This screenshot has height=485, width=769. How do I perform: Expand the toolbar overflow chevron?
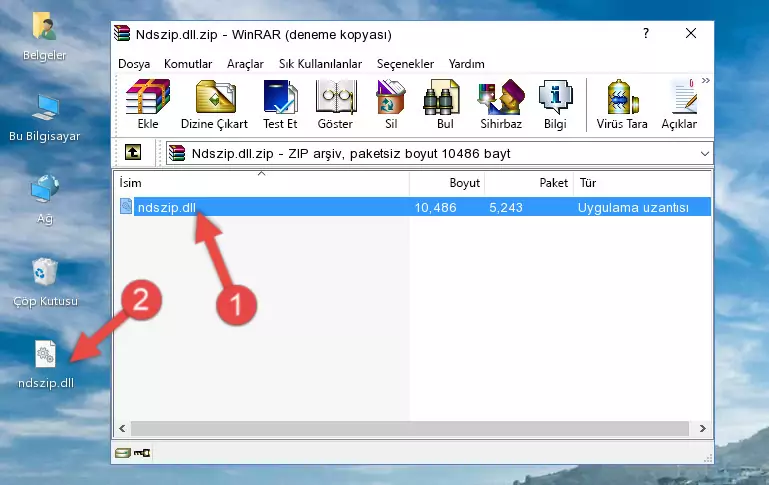coord(705,80)
